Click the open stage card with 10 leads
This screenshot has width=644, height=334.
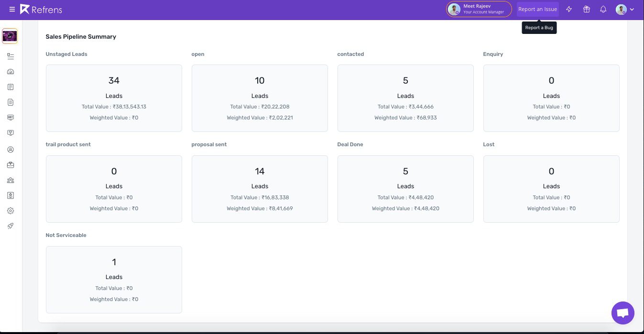click(x=260, y=98)
